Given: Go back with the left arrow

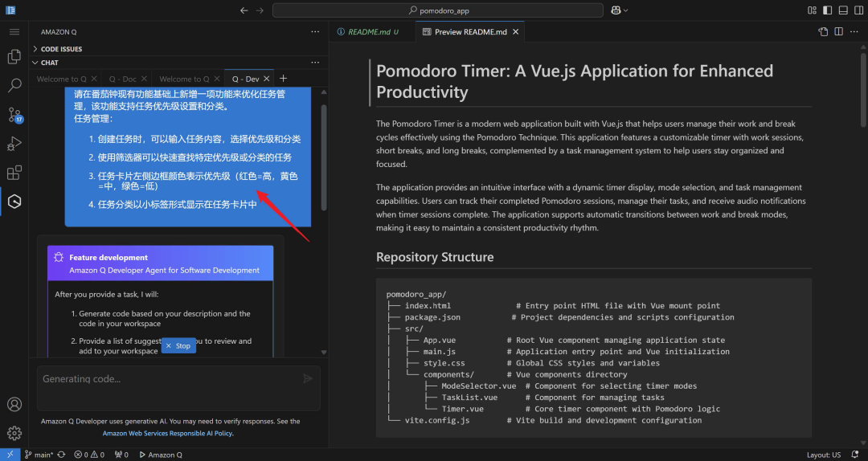Looking at the screenshot, I should [x=244, y=10].
